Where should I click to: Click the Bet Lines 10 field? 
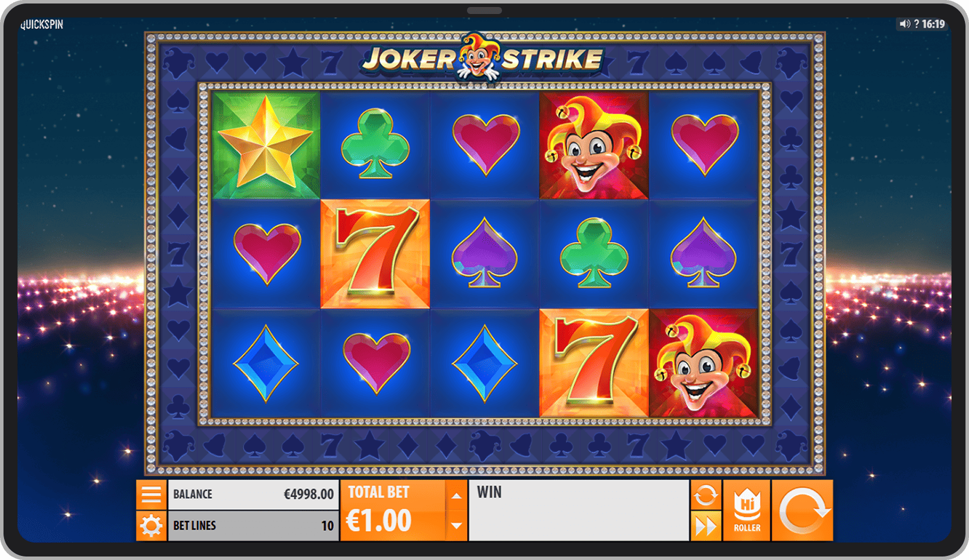coord(253,526)
